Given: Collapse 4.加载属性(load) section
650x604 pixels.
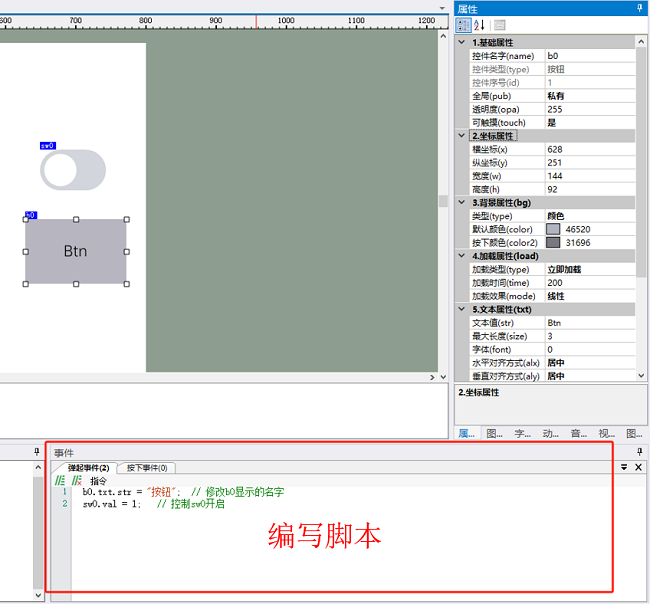Looking at the screenshot, I should (461, 256).
